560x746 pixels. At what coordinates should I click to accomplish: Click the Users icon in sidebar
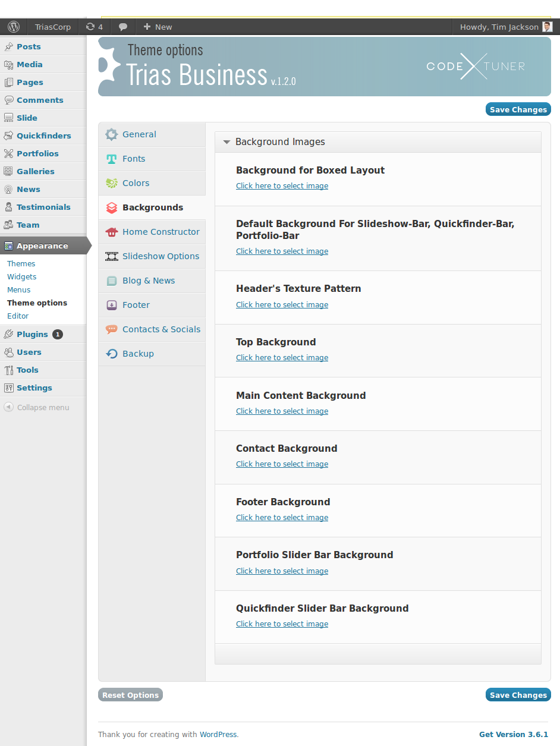[8, 352]
